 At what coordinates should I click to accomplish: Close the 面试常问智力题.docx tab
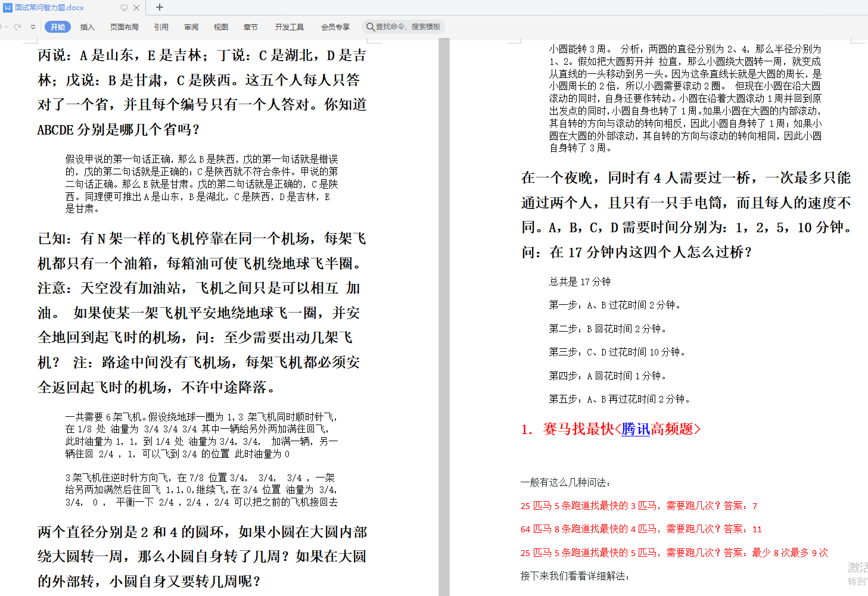[x=136, y=8]
